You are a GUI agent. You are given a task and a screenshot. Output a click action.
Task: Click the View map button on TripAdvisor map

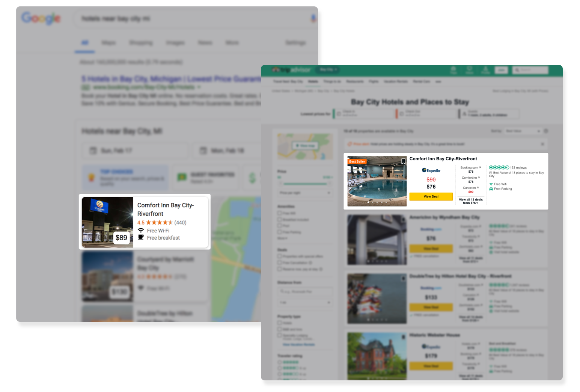pos(306,146)
